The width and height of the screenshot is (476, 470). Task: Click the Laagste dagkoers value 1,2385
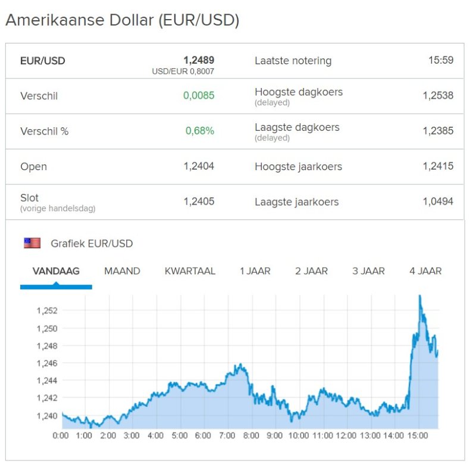click(x=438, y=131)
